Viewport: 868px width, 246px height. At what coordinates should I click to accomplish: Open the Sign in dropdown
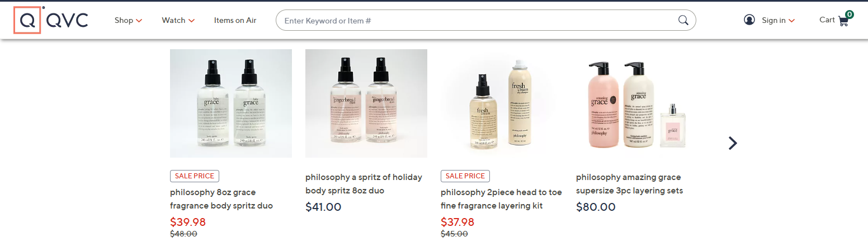[778, 20]
